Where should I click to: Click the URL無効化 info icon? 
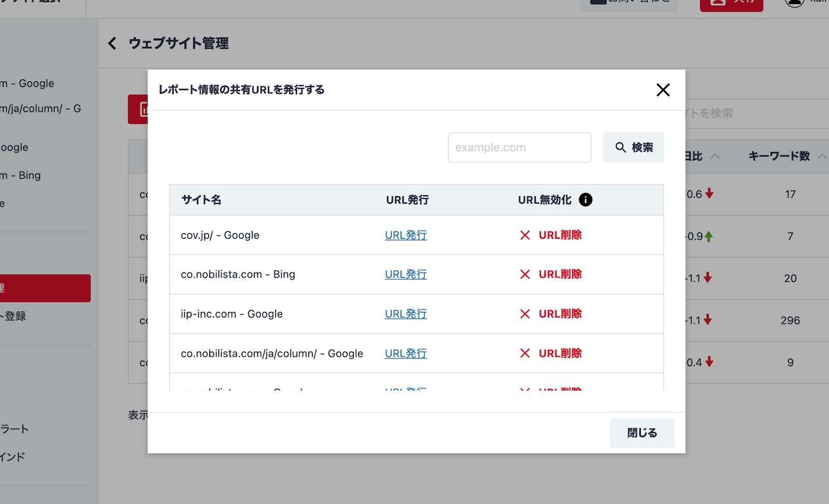585,200
